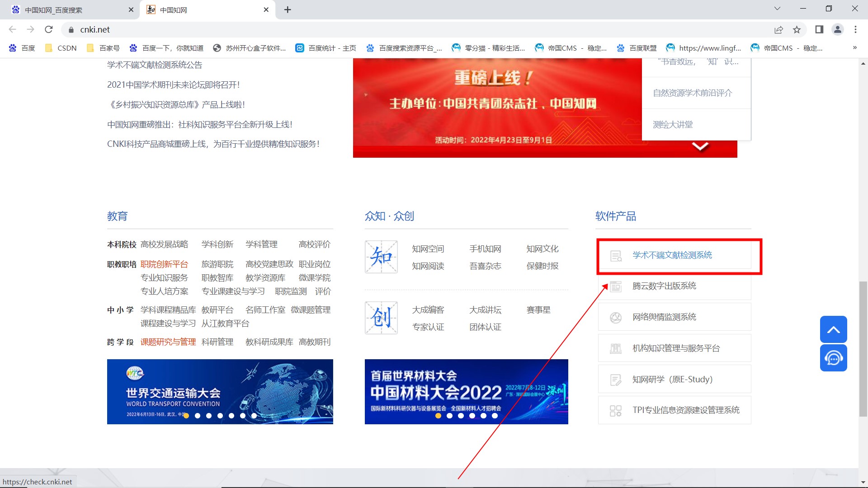Click the 创 calligraphy icon

click(x=381, y=318)
